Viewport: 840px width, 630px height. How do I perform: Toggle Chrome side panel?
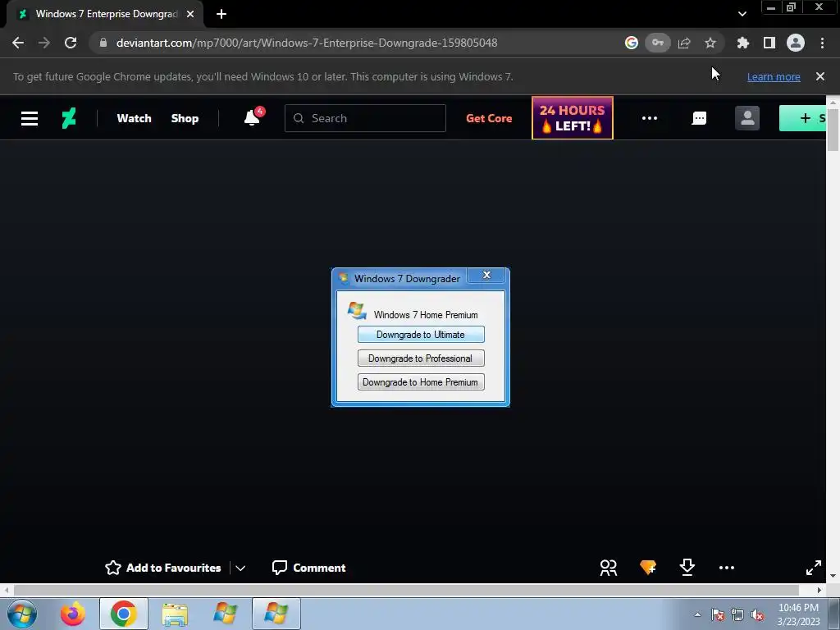769,43
